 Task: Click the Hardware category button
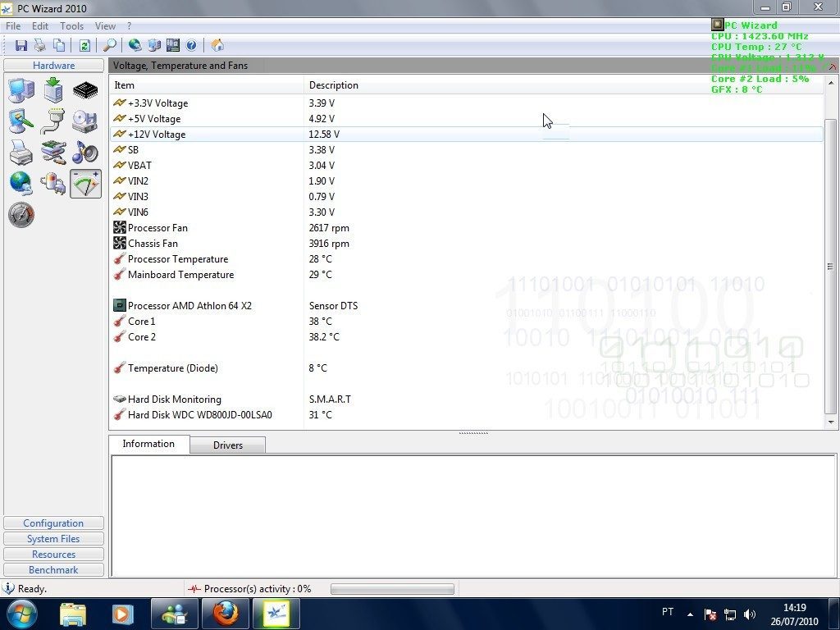53,66
